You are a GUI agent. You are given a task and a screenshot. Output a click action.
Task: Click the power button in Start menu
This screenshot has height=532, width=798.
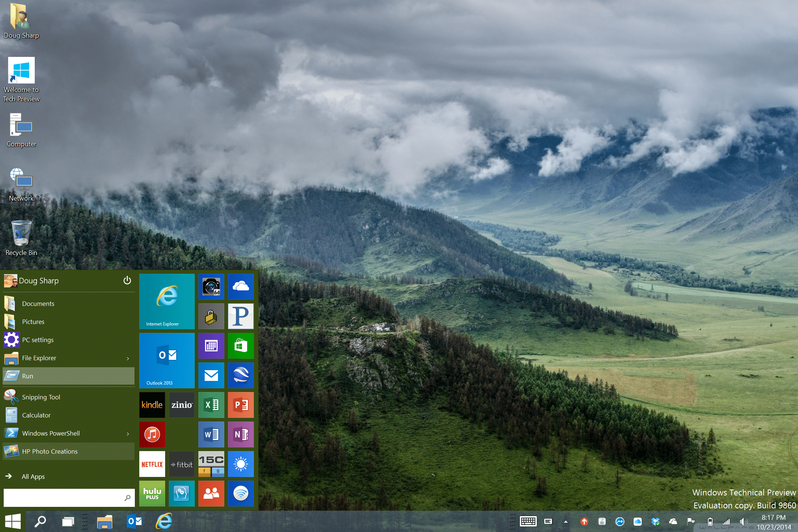point(127,280)
